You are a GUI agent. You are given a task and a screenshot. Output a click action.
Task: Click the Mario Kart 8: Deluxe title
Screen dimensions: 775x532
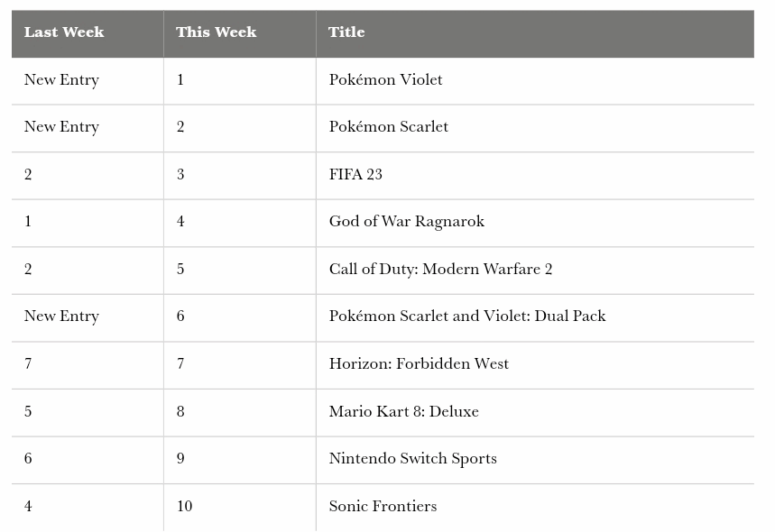[404, 411]
